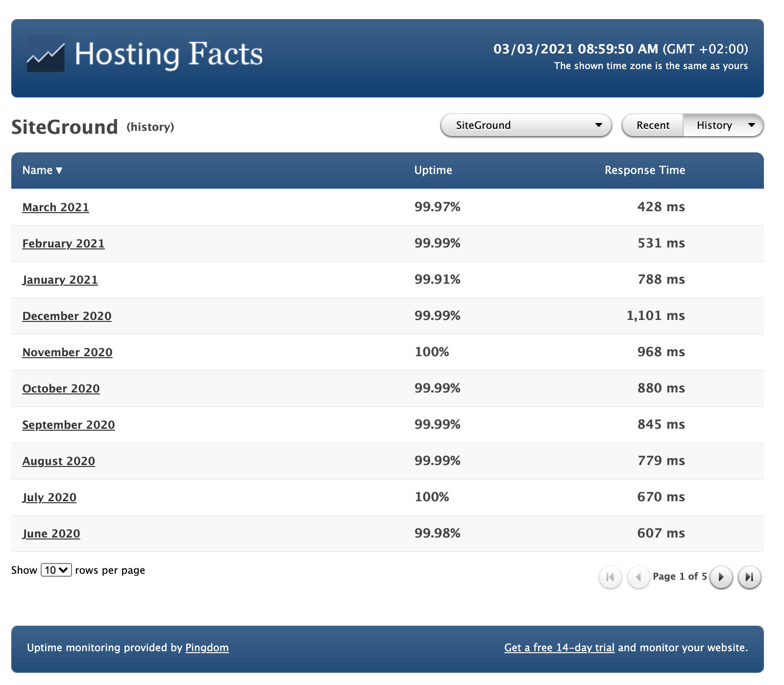Click the 607 ms response time
The width and height of the screenshot is (784, 685).
[661, 533]
